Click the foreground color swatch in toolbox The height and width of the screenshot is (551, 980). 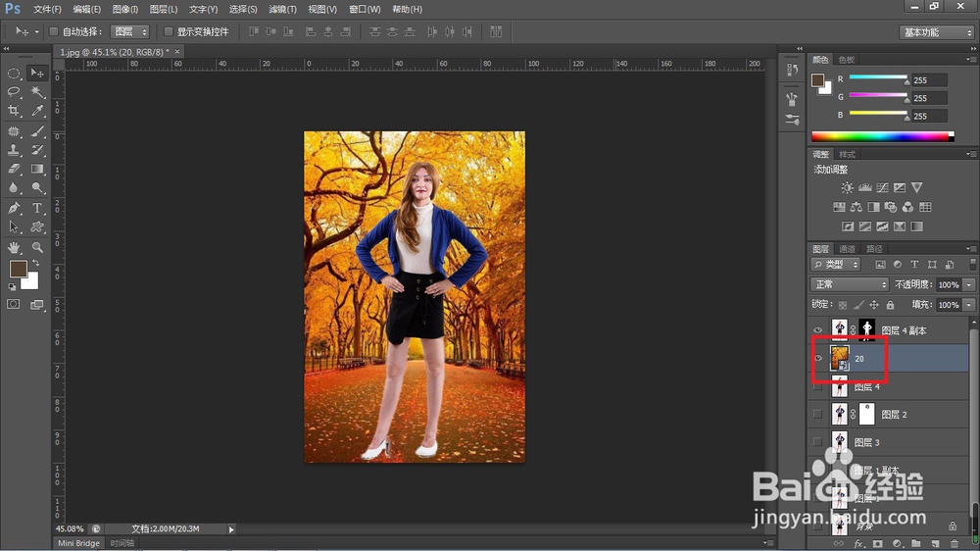(x=18, y=269)
